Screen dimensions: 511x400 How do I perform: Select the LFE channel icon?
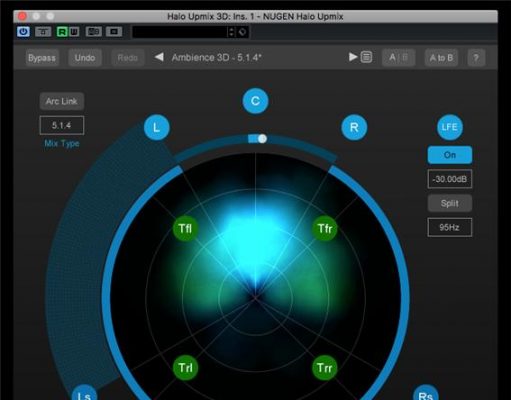click(450, 127)
